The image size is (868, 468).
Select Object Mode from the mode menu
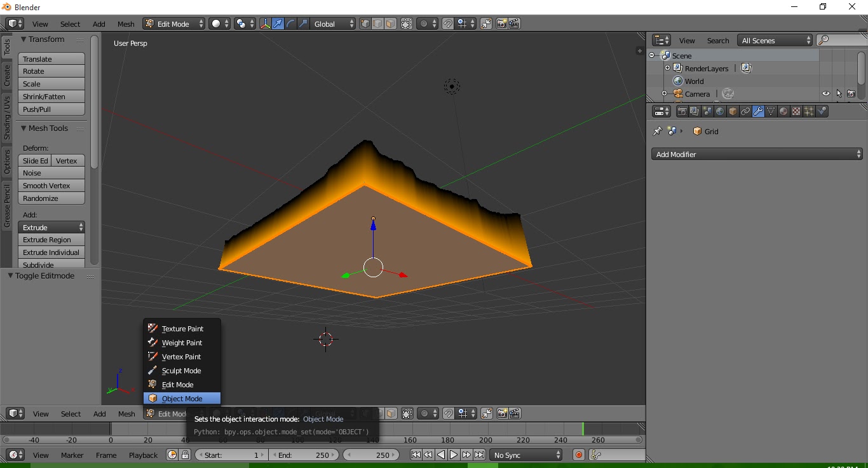[182, 398]
